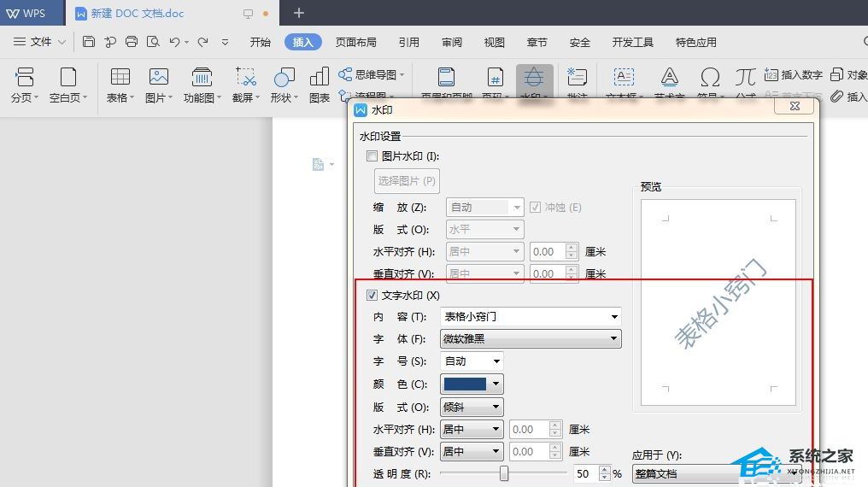Image resolution: width=868 pixels, height=487 pixels.
Task: Insert a formula (公式) icon
Action: (745, 78)
